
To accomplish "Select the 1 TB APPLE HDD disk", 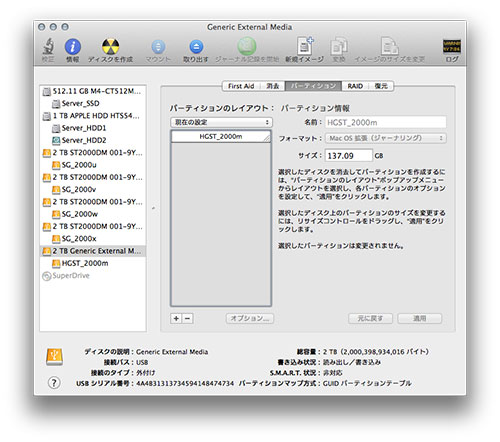I will click(x=93, y=116).
